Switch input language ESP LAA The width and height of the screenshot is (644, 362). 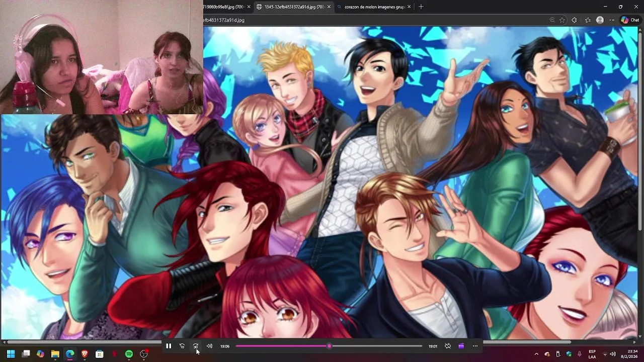[x=592, y=354]
